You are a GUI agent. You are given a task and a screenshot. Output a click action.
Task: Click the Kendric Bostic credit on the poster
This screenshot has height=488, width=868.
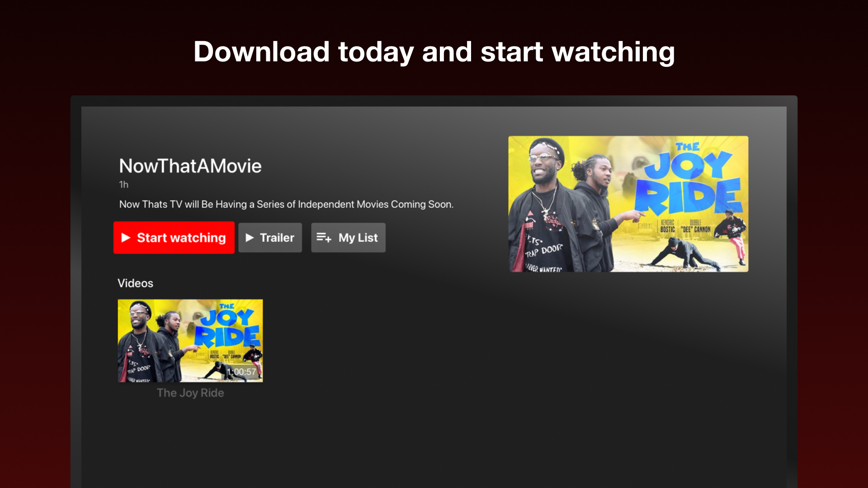(x=667, y=226)
